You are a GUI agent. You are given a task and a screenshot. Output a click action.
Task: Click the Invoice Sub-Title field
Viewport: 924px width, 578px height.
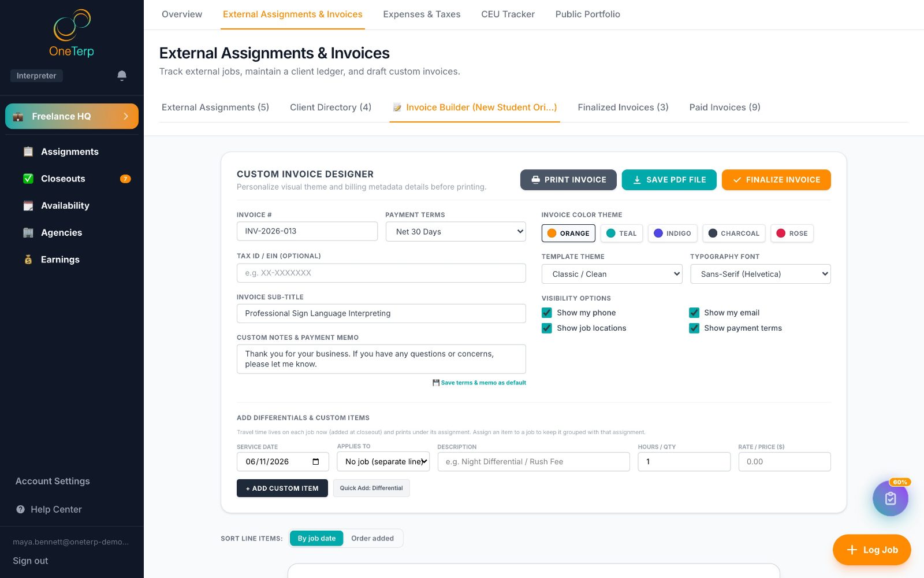(381, 313)
